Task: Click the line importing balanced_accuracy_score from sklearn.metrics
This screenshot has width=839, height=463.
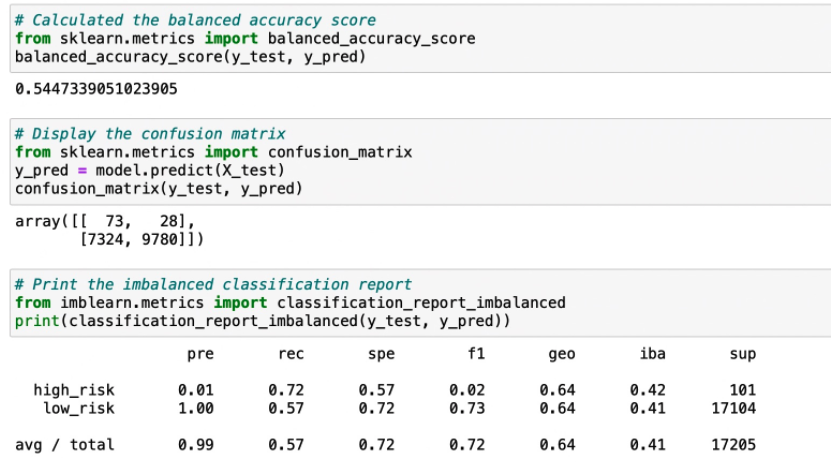Action: coord(245,39)
